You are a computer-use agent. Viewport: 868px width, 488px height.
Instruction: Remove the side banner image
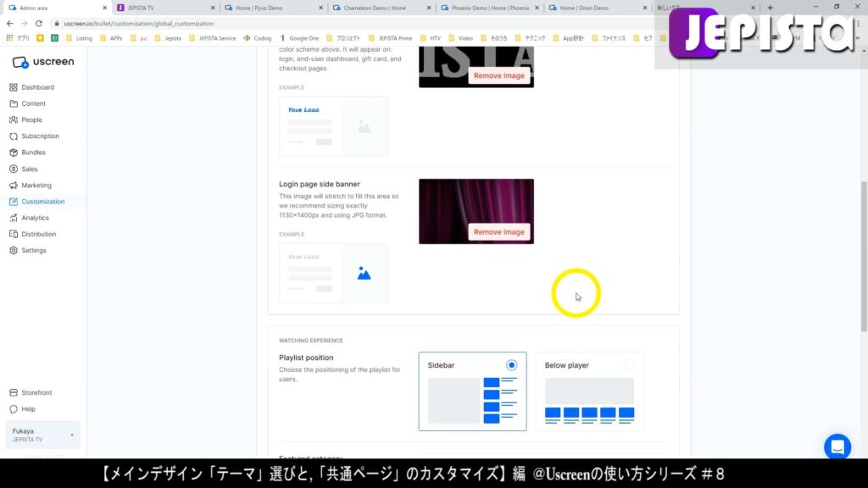(498, 232)
